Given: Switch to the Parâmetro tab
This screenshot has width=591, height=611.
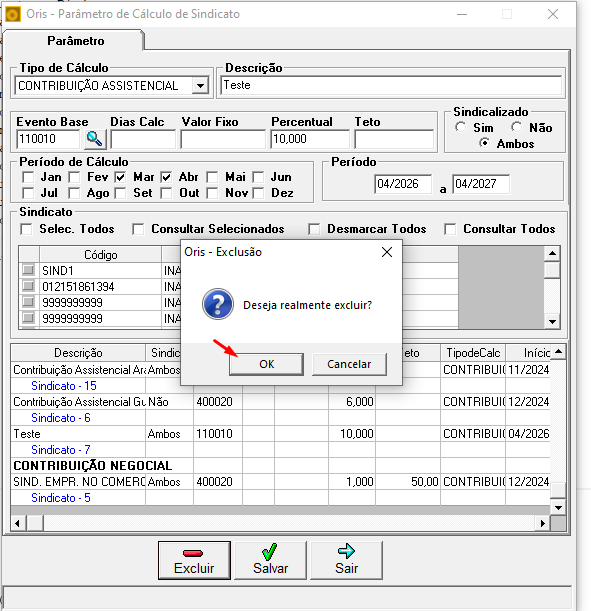Looking at the screenshot, I should [x=76, y=41].
